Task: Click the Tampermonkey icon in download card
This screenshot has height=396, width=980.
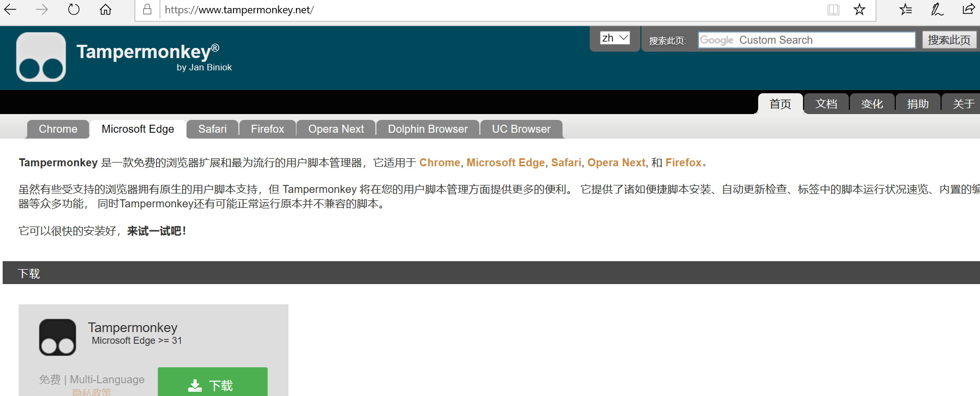Action: (x=58, y=337)
